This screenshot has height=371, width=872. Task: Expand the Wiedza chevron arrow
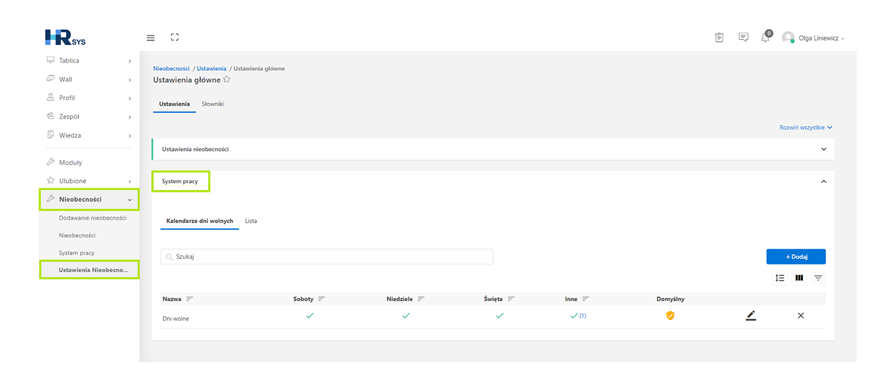click(x=130, y=136)
